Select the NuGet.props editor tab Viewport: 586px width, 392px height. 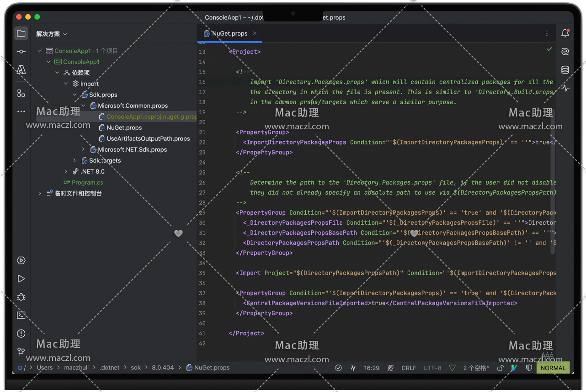(x=229, y=33)
